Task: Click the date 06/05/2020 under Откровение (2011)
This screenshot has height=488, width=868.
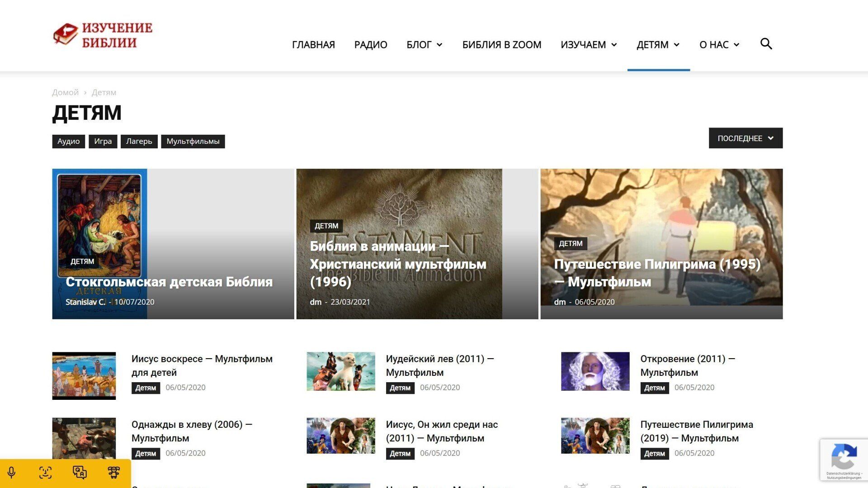Action: pyautogui.click(x=694, y=388)
